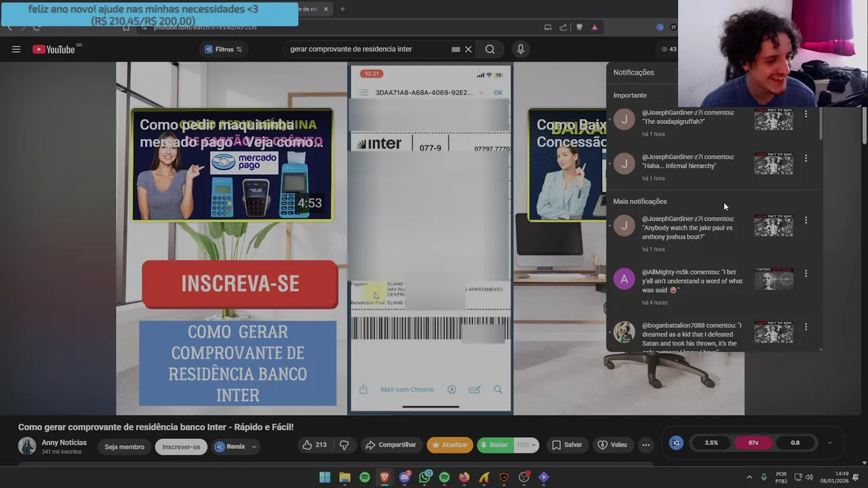868x488 pixels.
Task: Open File Explorer from the taskbar
Action: click(x=344, y=477)
